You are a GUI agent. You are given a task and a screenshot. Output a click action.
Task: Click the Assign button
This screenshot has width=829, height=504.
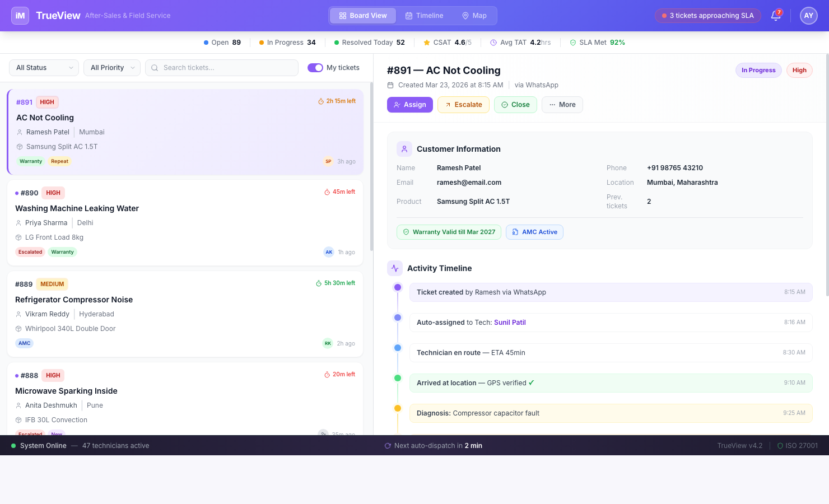409,105
